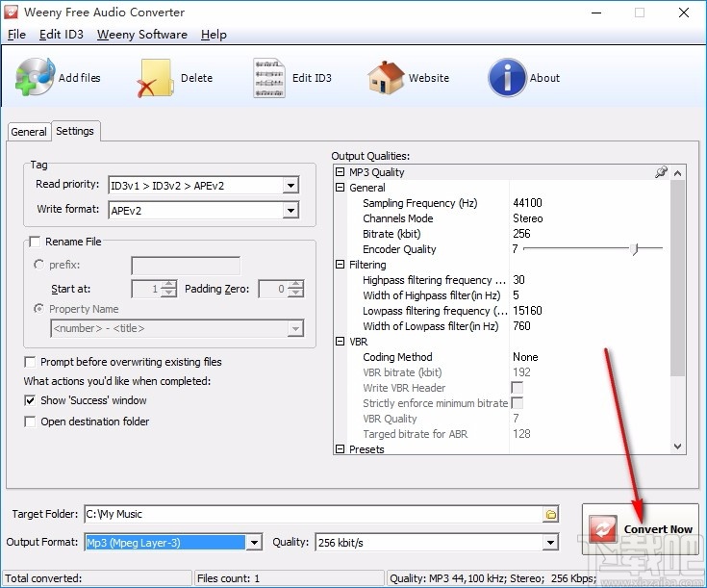This screenshot has width=707, height=588.
Task: Open the Edit ID3 toolbar icon
Action: [x=268, y=78]
